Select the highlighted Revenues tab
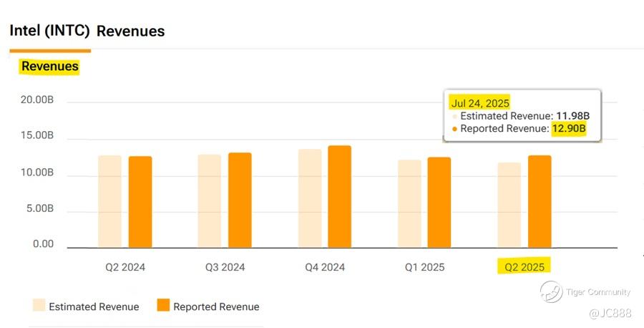The height and width of the screenshot is (328, 644). (49, 66)
